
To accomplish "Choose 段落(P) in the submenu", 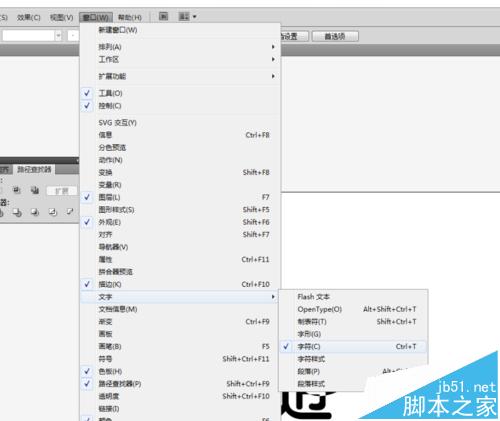I will (x=353, y=371).
